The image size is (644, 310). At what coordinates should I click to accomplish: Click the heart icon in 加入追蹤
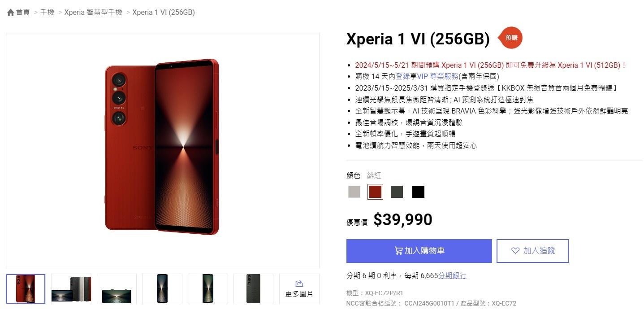[515, 251]
